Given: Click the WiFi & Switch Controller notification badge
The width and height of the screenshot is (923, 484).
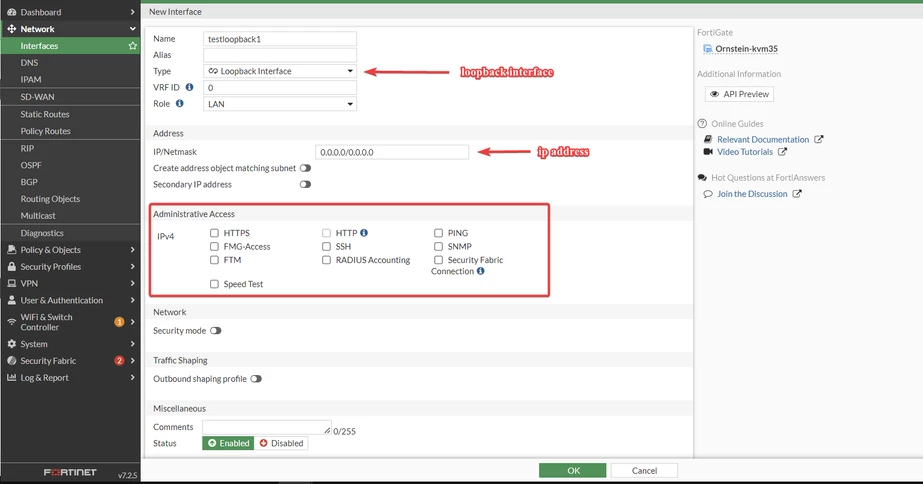Looking at the screenshot, I should click(119, 321).
